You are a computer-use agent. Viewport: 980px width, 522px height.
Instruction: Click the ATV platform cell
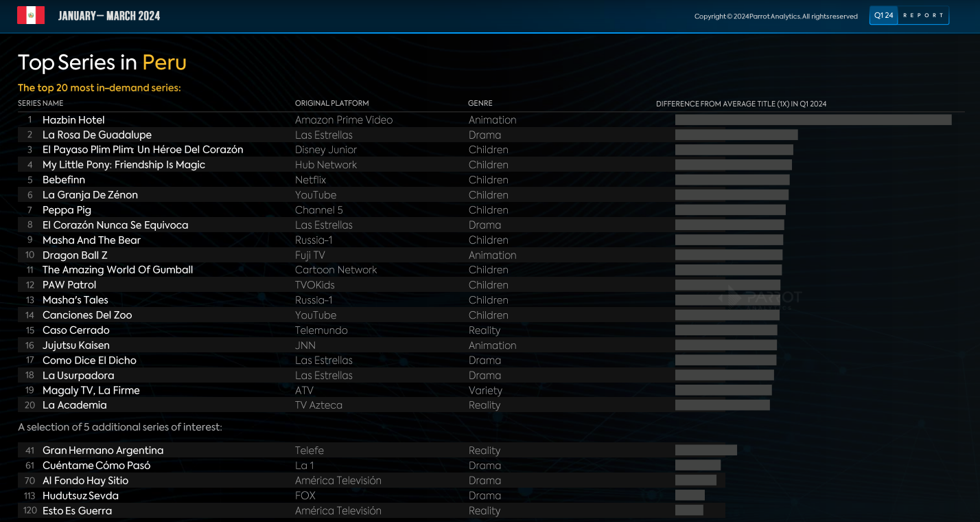(x=304, y=391)
